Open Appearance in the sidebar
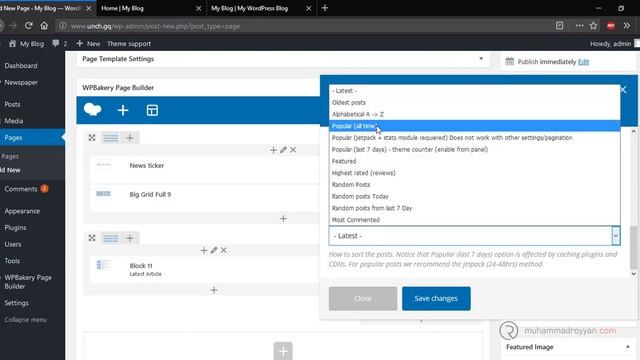Image resolution: width=640 pixels, height=360 pixels. 22,211
